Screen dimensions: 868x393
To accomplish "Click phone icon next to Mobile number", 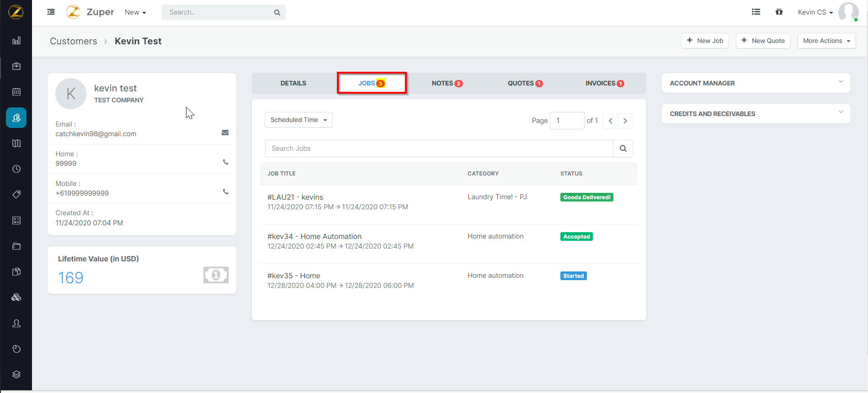I will tap(225, 192).
